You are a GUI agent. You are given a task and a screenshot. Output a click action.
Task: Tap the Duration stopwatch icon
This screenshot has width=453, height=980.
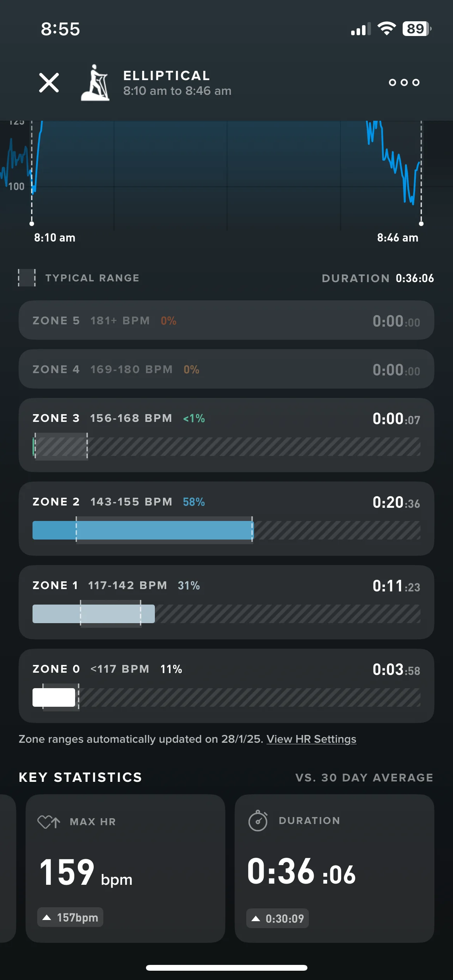click(258, 821)
